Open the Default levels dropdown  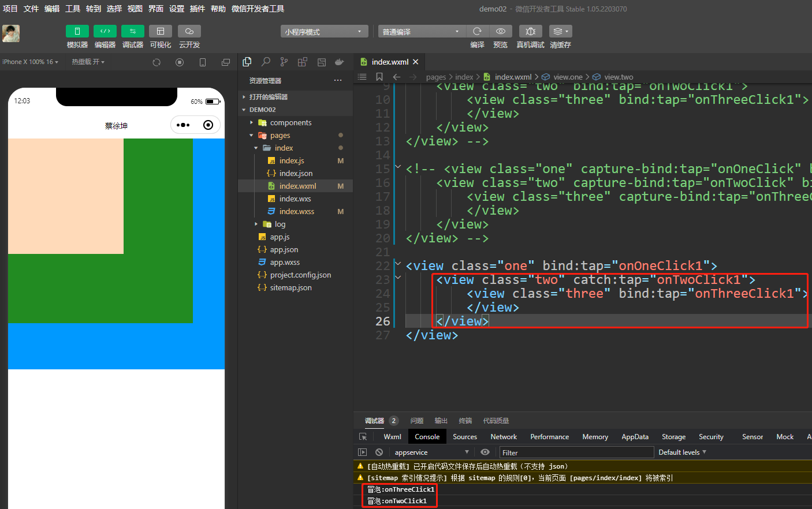683,452
